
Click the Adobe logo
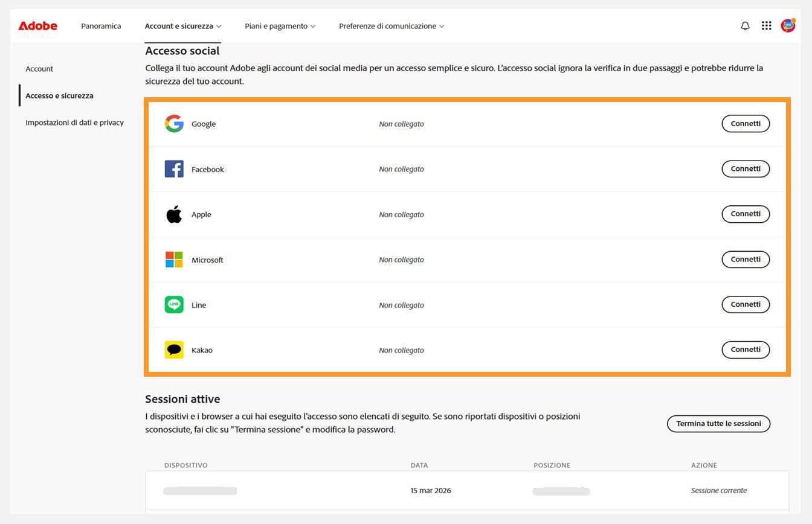click(x=37, y=25)
